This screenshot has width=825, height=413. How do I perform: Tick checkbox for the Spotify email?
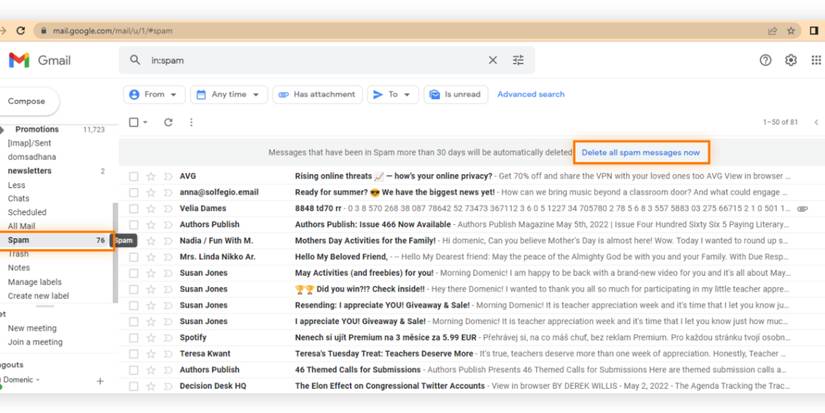point(134,337)
